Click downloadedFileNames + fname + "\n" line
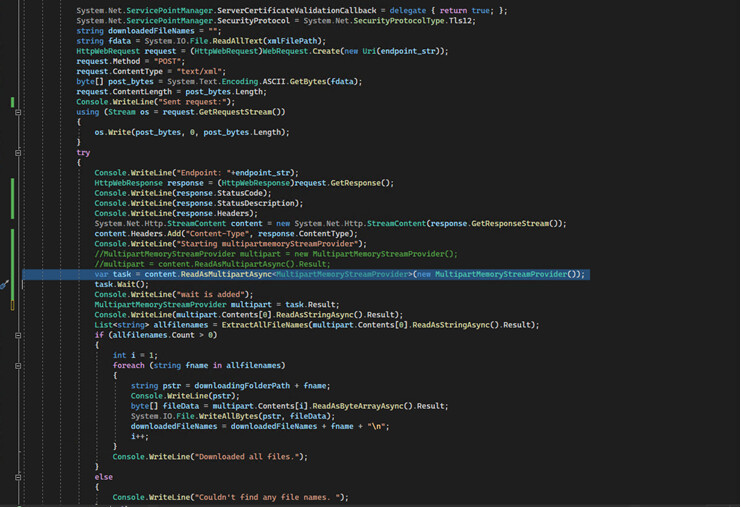This screenshot has width=741, height=508. point(260,427)
